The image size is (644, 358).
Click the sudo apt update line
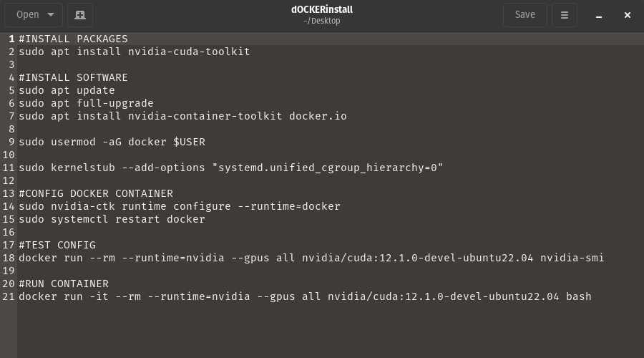(x=67, y=90)
